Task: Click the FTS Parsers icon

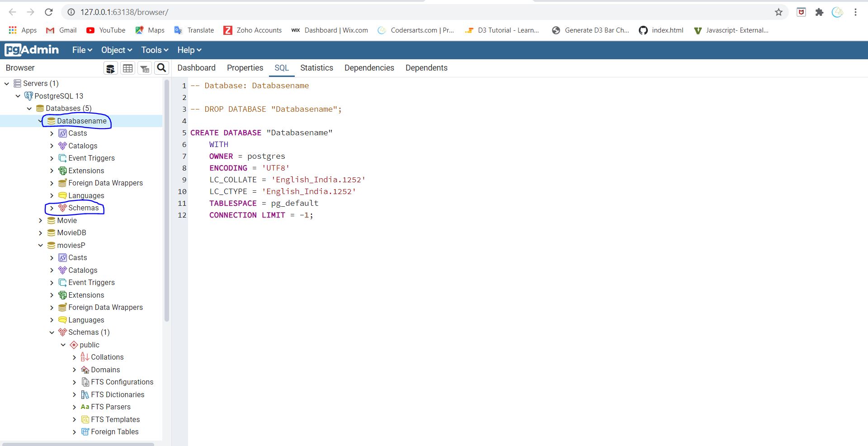Action: pos(85,407)
